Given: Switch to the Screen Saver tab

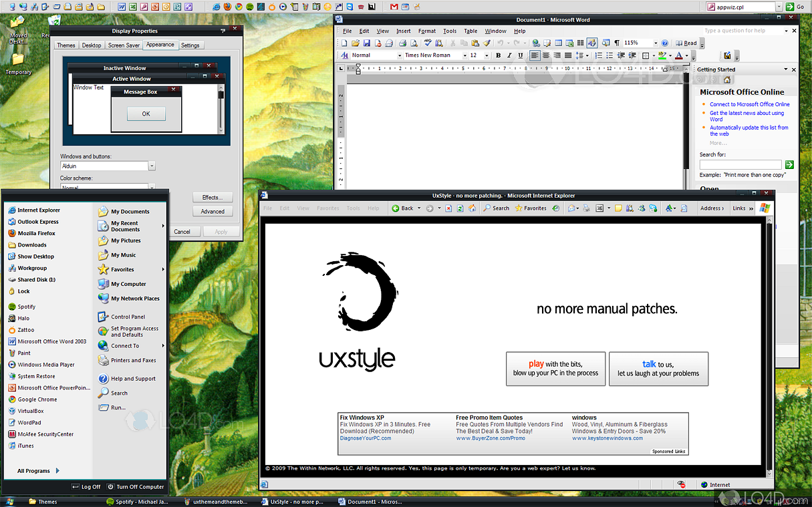Looking at the screenshot, I should 124,45.
